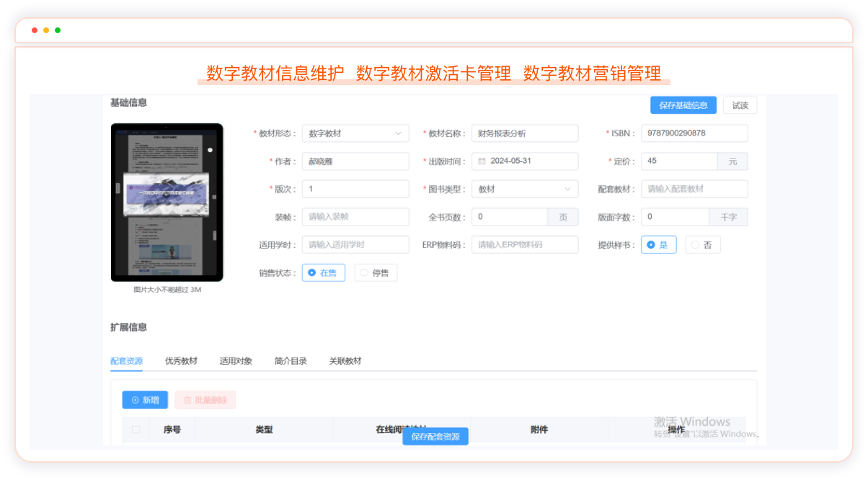
Task: Click the 适用学时 input field
Action: (355, 245)
